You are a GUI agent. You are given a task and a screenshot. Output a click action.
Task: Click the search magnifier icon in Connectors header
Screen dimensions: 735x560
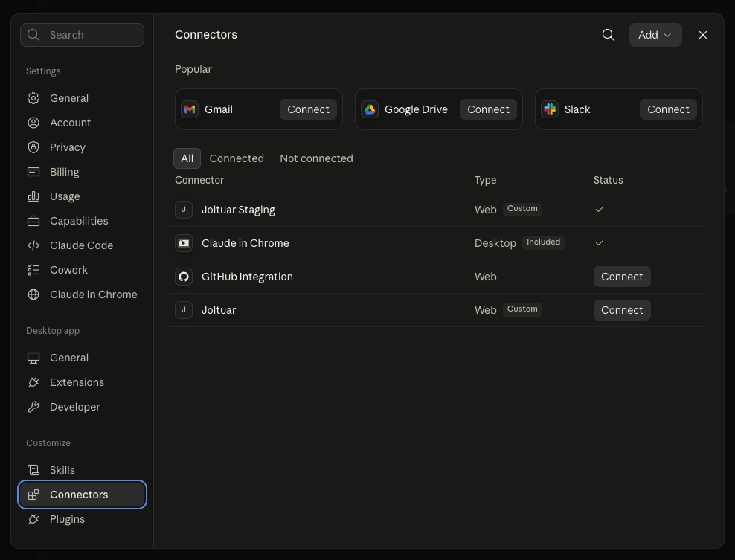tap(608, 35)
